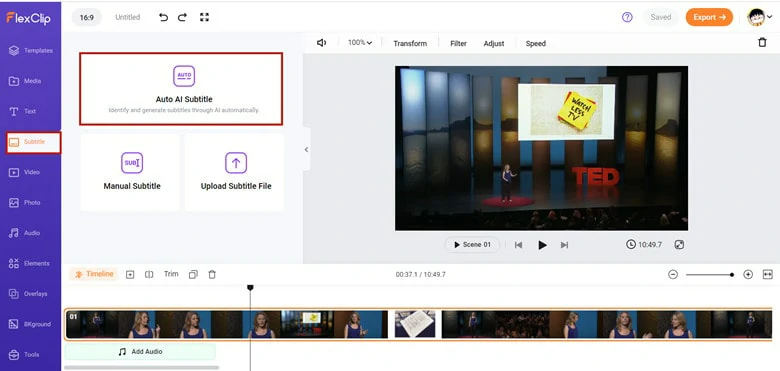Expand preview to fullscreen icon
This screenshot has height=371, width=780.
(x=680, y=245)
